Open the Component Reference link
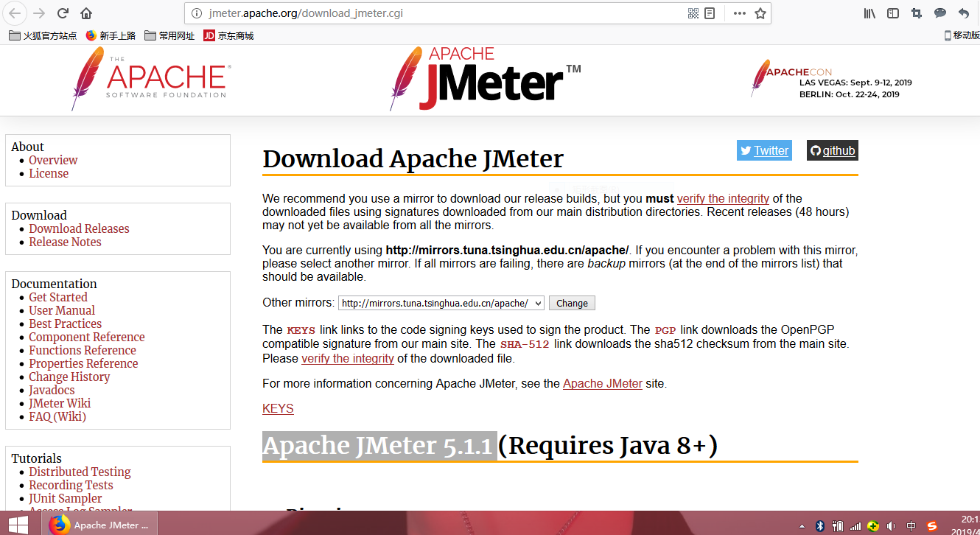The width and height of the screenshot is (980, 535). coord(87,337)
